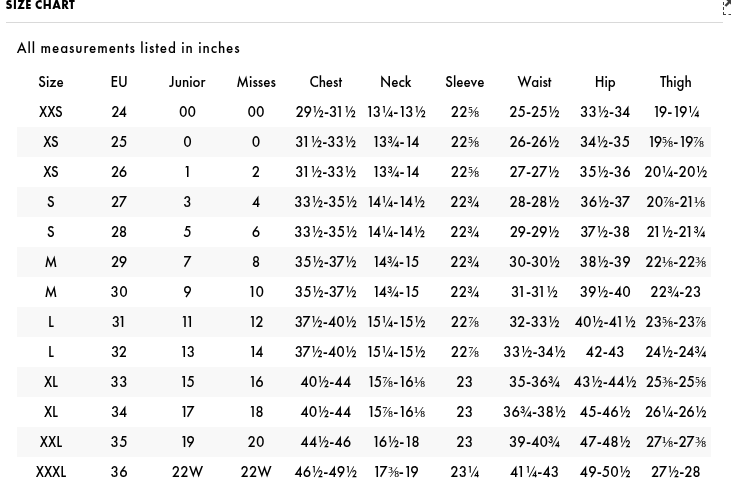Click the expand icon in top-right corner
731x503 pixels.
[726, 8]
